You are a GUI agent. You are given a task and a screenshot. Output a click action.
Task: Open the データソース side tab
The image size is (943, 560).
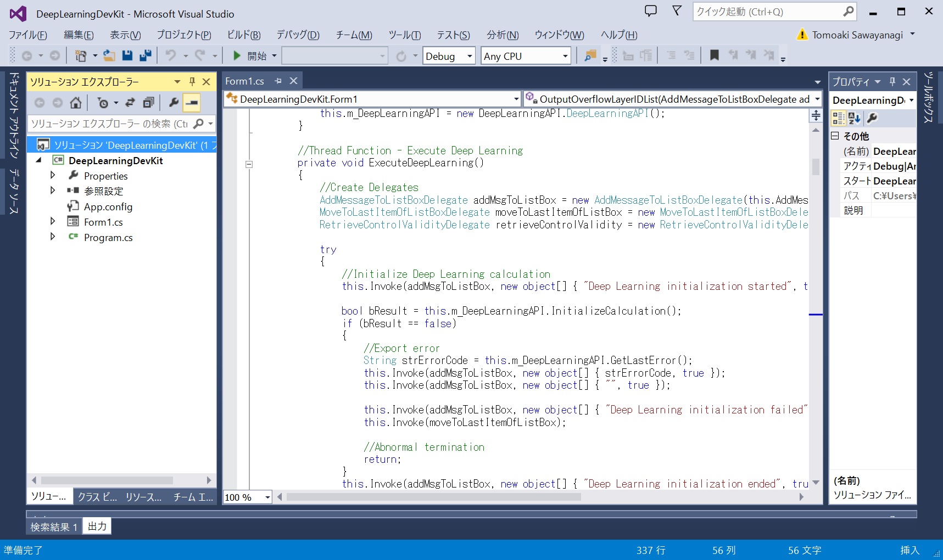coord(14,192)
